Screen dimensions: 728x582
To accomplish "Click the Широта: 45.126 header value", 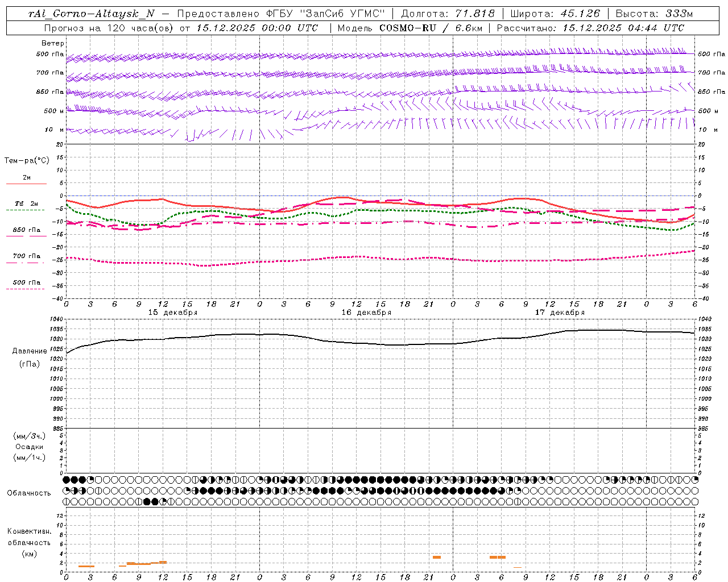I will 555,14.
